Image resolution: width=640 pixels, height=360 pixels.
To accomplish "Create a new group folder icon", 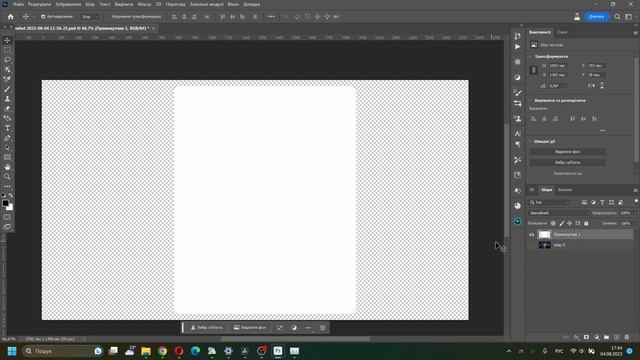I will coord(607,337).
